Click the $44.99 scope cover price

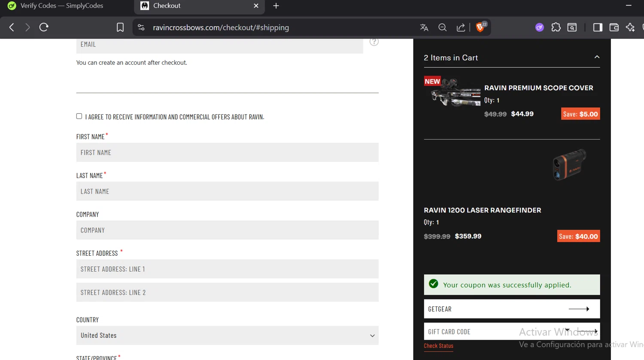(x=522, y=114)
